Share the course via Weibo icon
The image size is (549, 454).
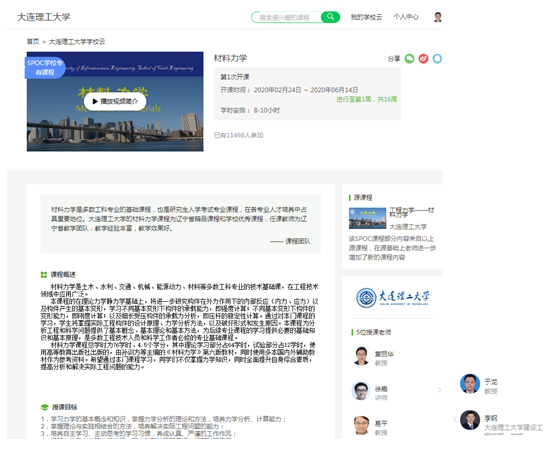tap(423, 58)
